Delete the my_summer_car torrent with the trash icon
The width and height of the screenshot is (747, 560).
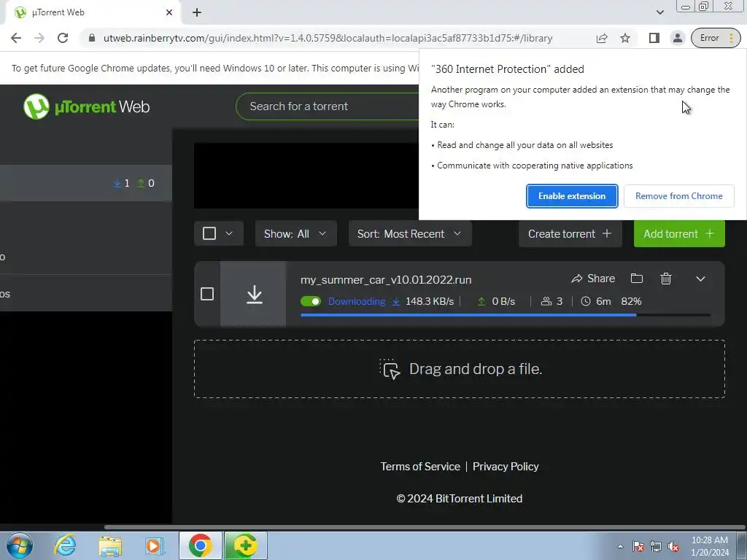[666, 279]
